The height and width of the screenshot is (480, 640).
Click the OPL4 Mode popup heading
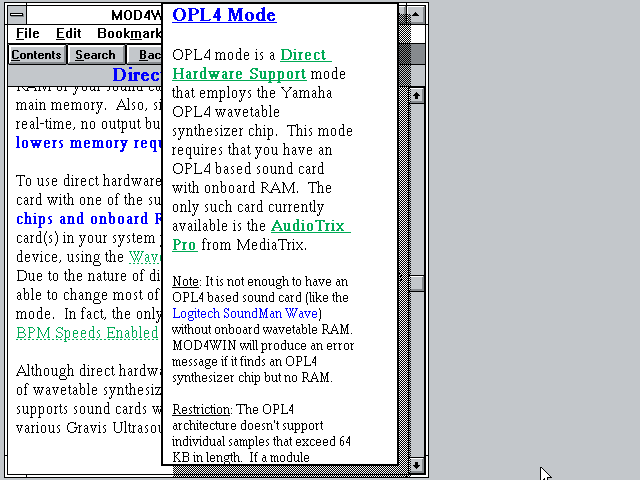224,15
